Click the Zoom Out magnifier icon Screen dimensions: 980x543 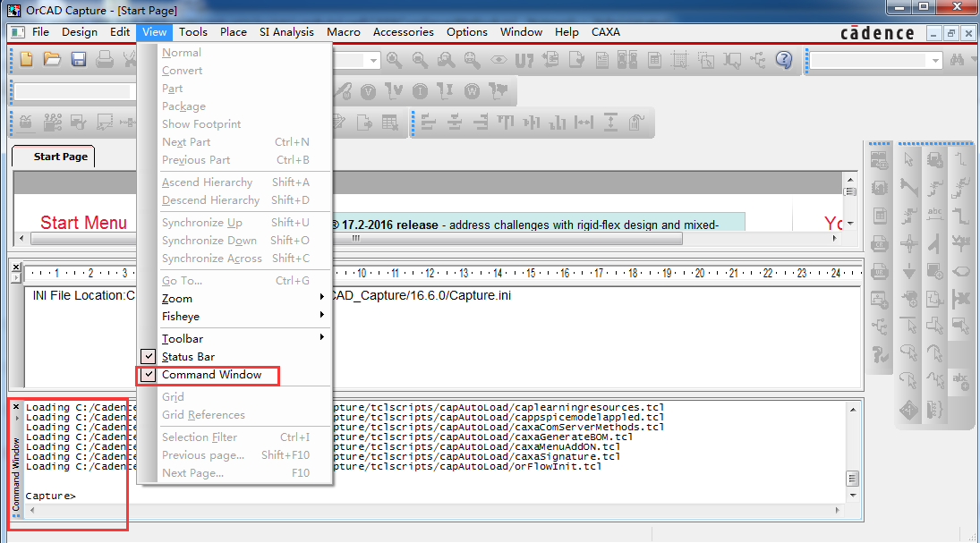pos(420,60)
